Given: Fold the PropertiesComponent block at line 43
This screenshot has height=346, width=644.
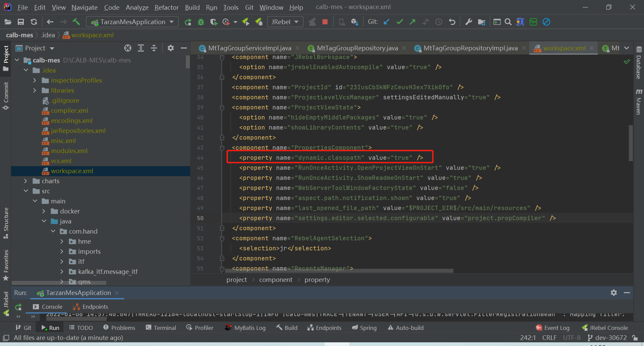Looking at the screenshot, I should (222, 148).
